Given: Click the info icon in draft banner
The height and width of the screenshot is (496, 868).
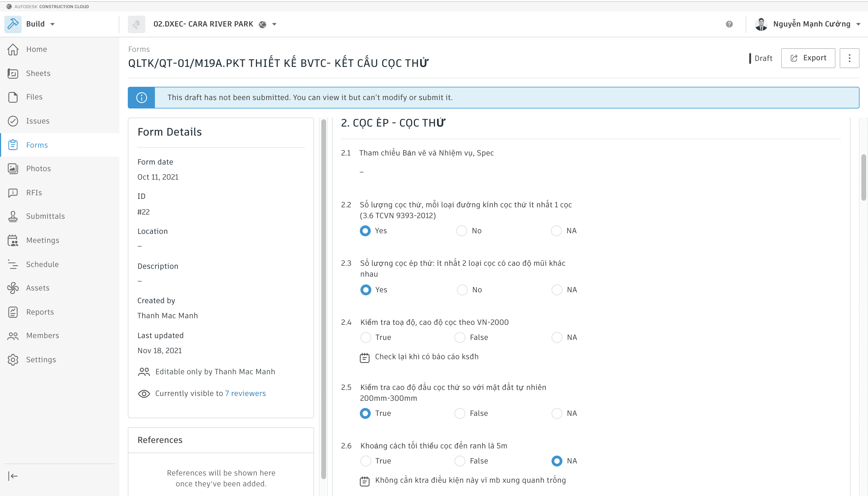Looking at the screenshot, I should click(x=141, y=98).
